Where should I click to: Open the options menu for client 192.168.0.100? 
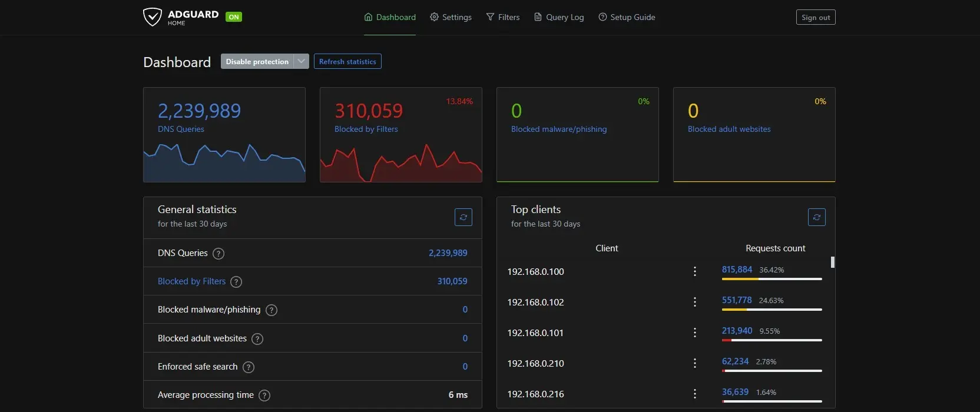(x=695, y=271)
